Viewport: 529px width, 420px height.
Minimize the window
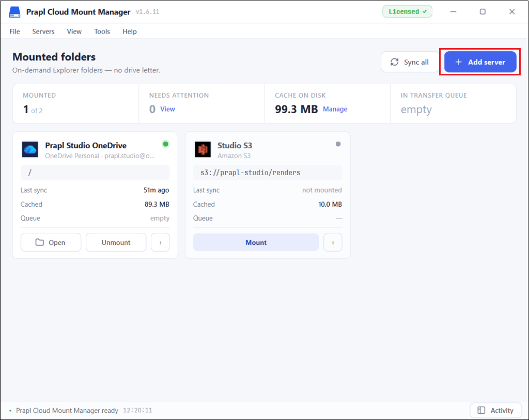tap(453, 11)
